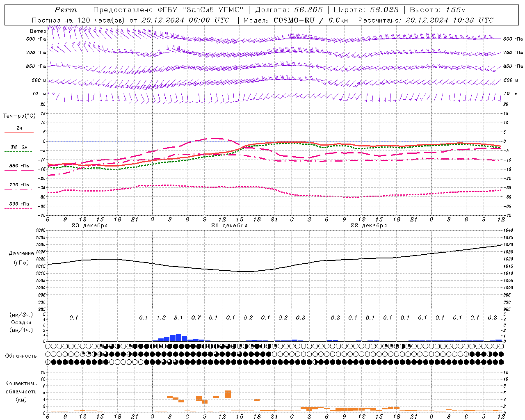Screen dimensions: 525x420
Task: Click the "Облачность" cloudiness label
Action: point(21,356)
